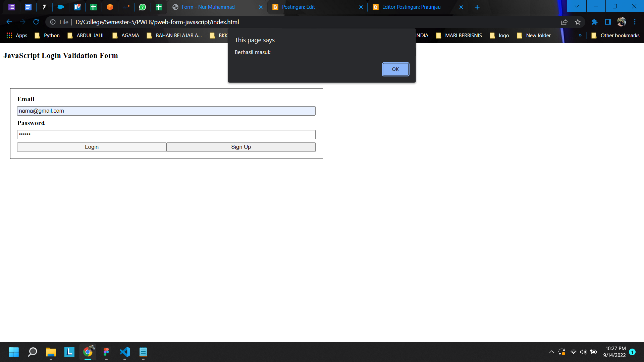Click the Email input field
This screenshot has height=362, width=644.
pos(166,111)
